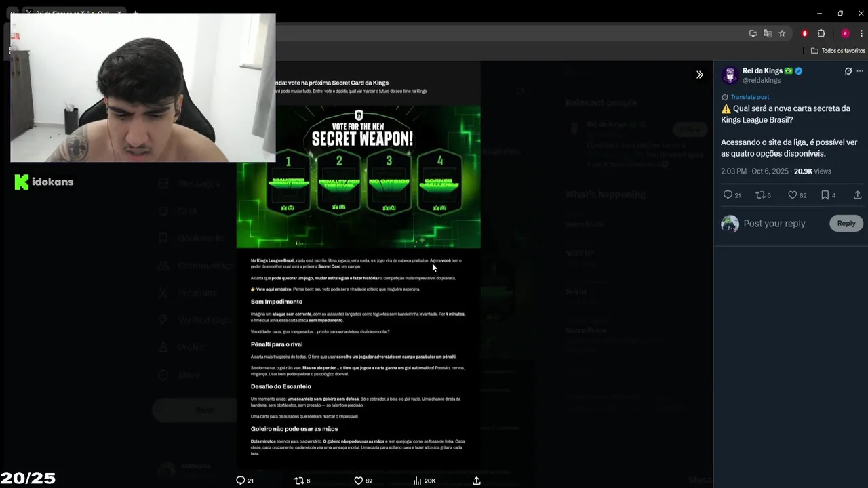Open the post's three-dot More menu
The image size is (868, 488).
point(860,71)
